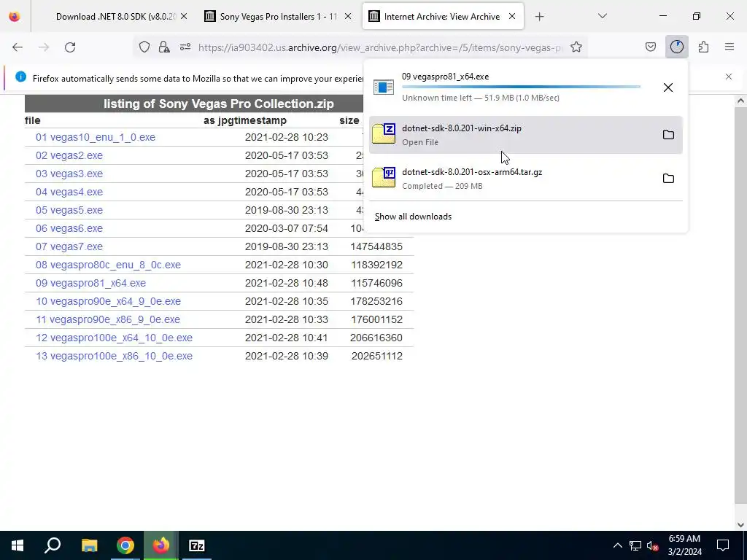Click the info icon on notification bar

point(20,77)
